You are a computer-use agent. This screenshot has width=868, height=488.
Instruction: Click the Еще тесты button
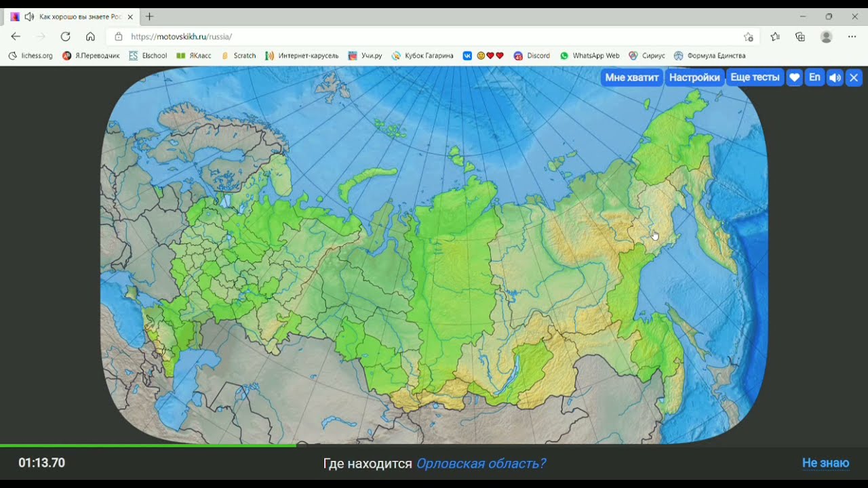[x=755, y=77]
